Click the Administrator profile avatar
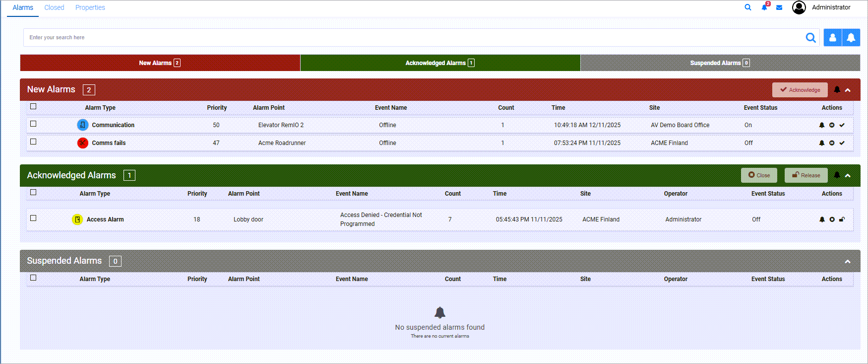This screenshot has width=868, height=364. (799, 7)
